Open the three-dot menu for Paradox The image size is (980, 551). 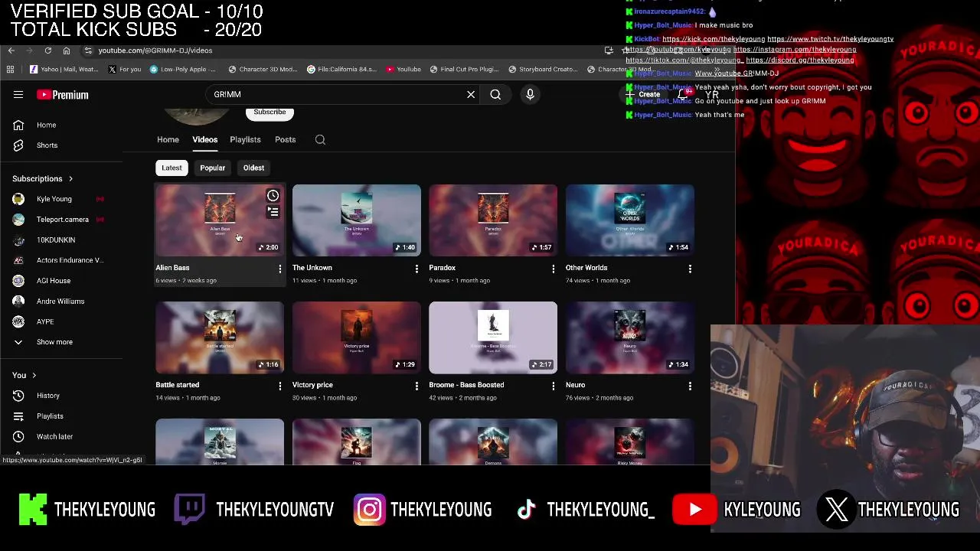tap(553, 269)
